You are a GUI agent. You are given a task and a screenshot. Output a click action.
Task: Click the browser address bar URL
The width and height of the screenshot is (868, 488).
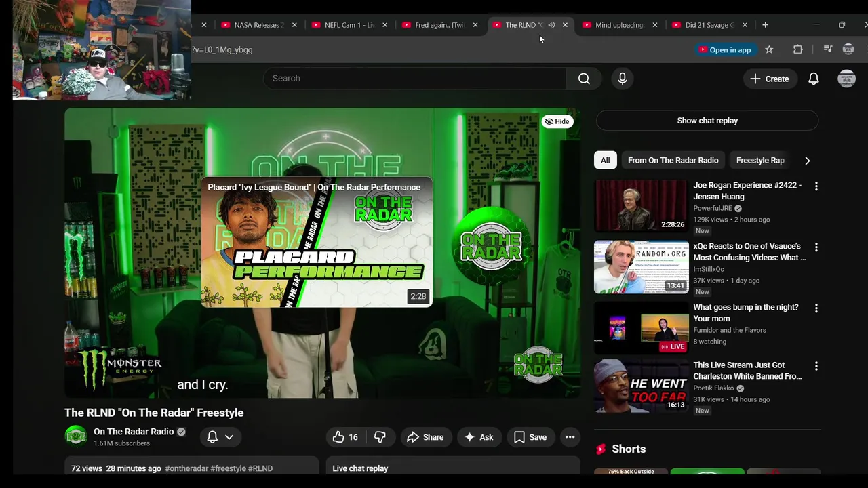[222, 50]
